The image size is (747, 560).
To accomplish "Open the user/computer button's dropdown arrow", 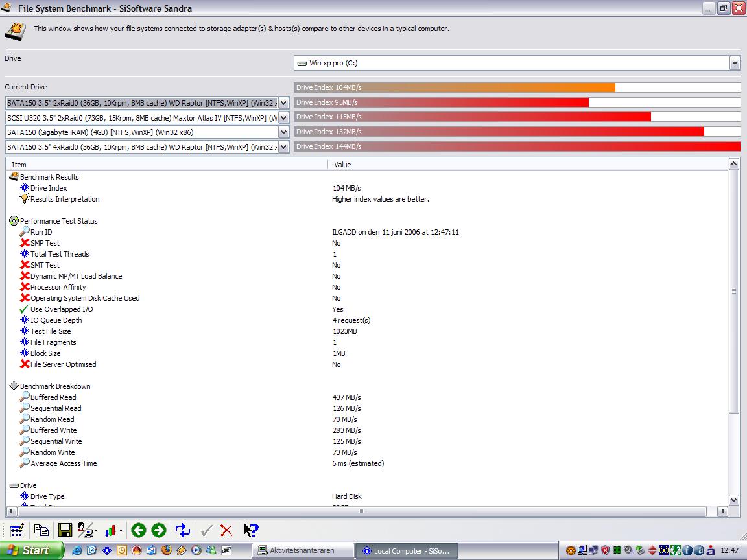I will pyautogui.click(x=96, y=530).
